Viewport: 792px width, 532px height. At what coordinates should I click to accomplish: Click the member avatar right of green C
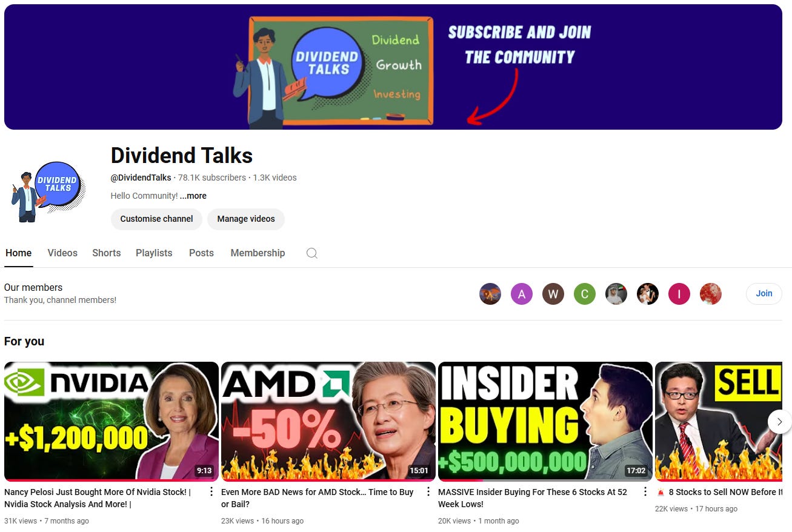click(616, 294)
